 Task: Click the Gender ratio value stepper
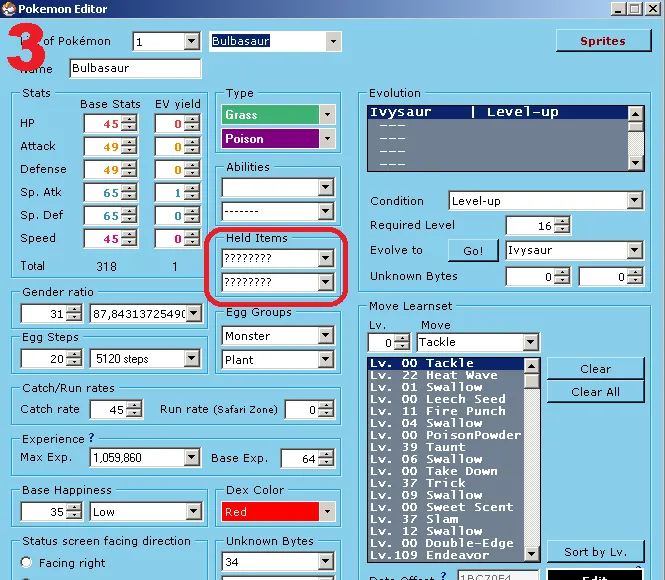[x=74, y=314]
